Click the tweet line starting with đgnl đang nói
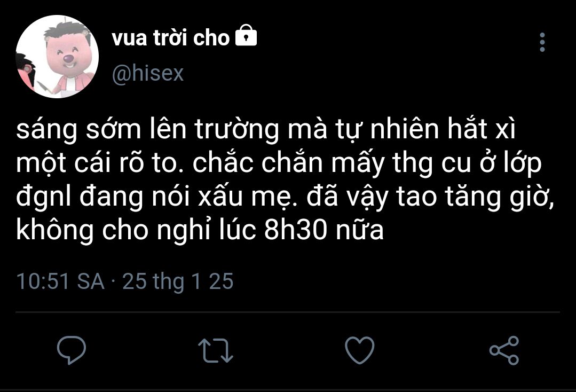Image resolution: width=576 pixels, height=392 pixels. 285,197
